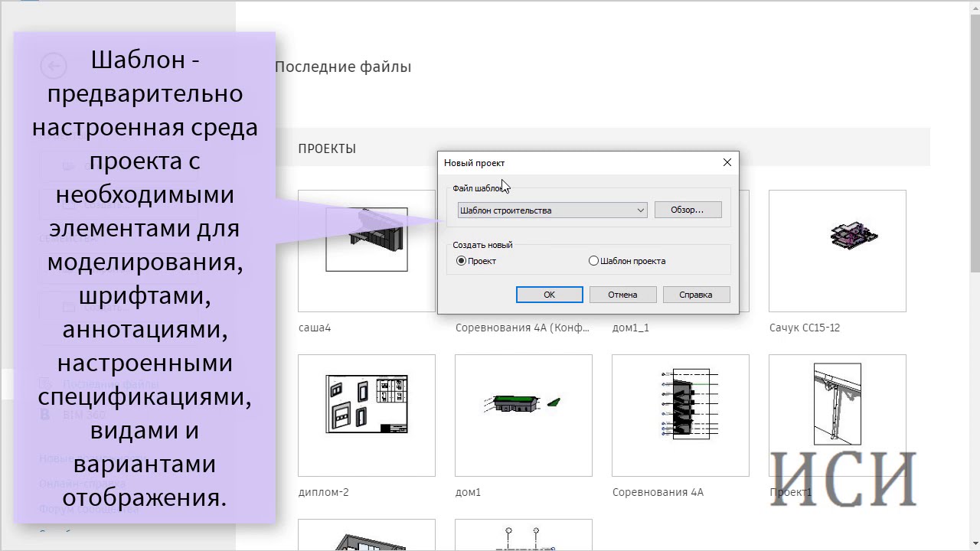Open the Соревнования 4А project thumbnail
Image resolution: width=980 pixels, height=551 pixels.
(x=681, y=416)
